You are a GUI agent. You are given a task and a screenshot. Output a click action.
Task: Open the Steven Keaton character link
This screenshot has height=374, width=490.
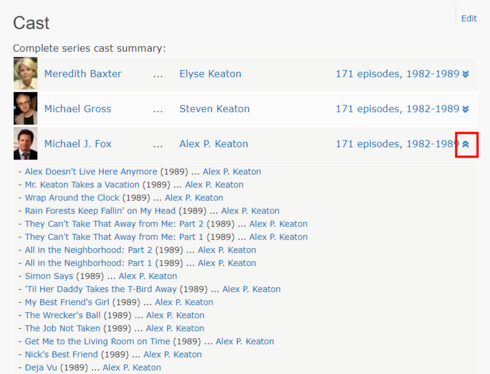pyautogui.click(x=214, y=109)
